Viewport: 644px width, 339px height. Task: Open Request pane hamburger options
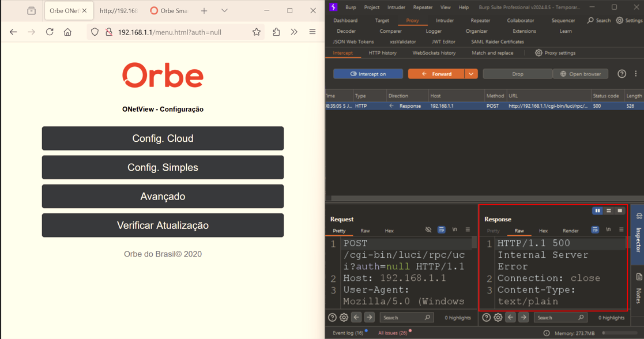click(468, 229)
